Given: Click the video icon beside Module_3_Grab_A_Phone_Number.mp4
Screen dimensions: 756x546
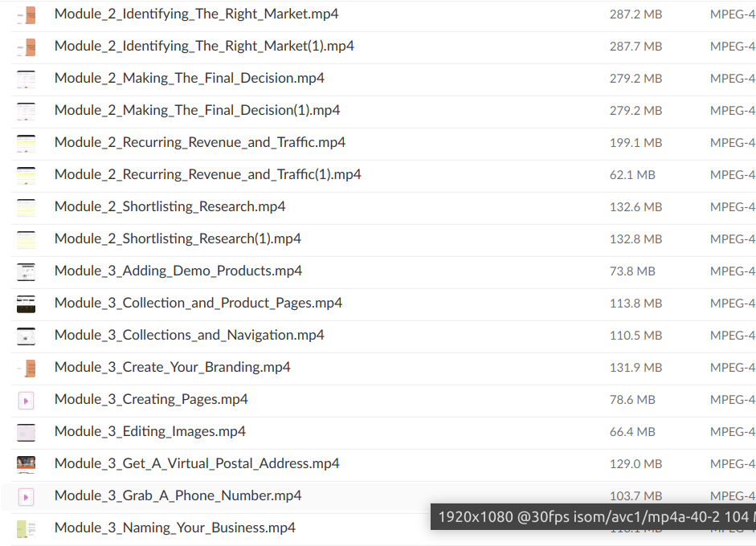Looking at the screenshot, I should pyautogui.click(x=26, y=496).
